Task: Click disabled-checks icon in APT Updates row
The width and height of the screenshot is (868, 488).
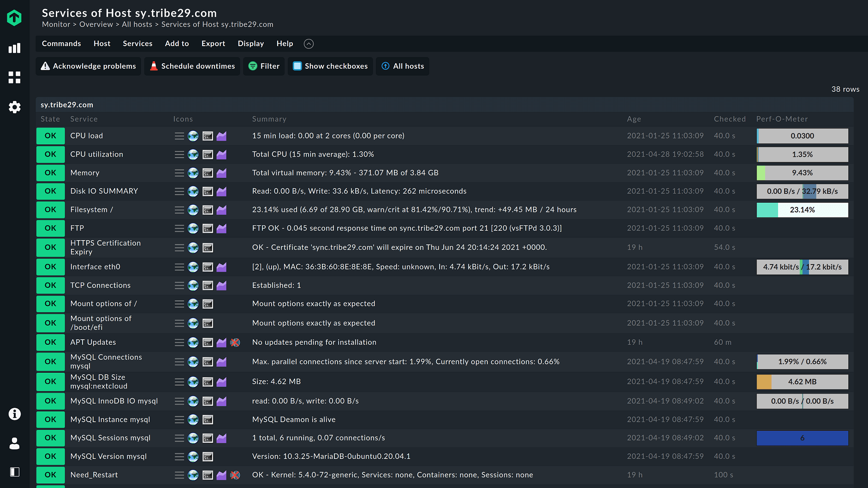Action: point(235,342)
